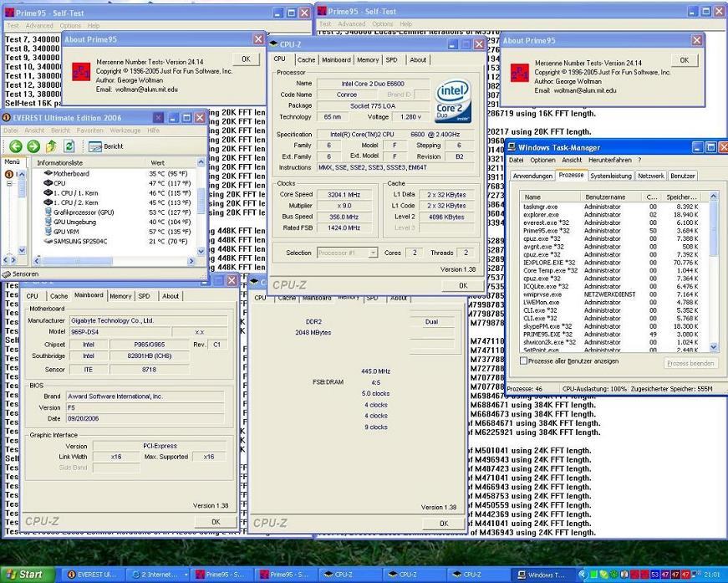Click Grafikprozessor (GPU) row icon in EVEREST
The width and height of the screenshot is (728, 583).
48,212
